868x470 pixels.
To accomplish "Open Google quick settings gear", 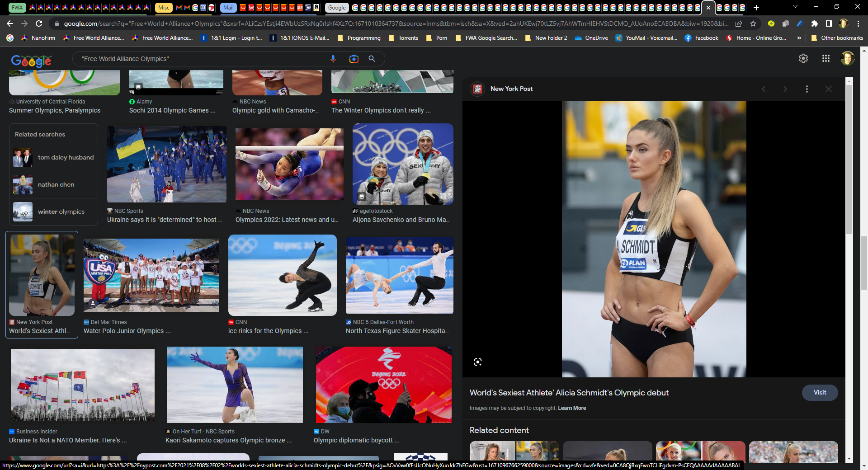I will click(803, 58).
